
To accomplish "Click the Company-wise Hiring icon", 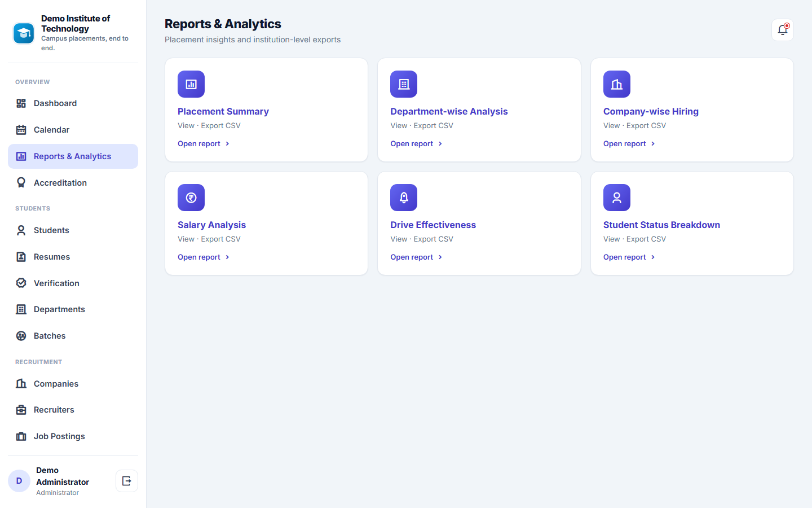I will tap(617, 84).
